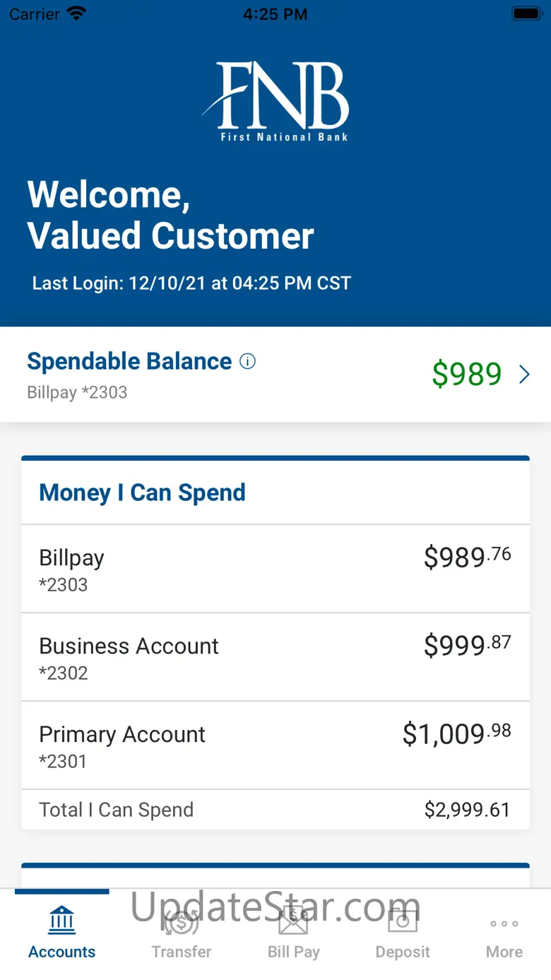Tap the Money I Can Spend header
Image resolution: width=551 pixels, height=980 pixels.
(x=143, y=492)
